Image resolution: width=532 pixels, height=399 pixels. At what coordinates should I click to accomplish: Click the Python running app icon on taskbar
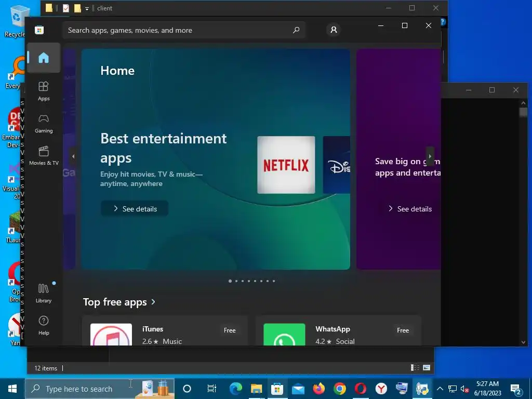pos(423,389)
